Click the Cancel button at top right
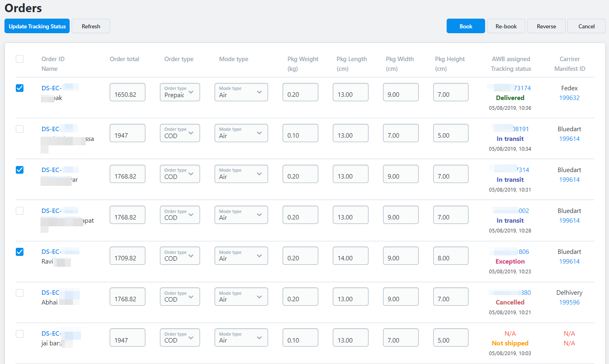Screen dimensions: 609x364 586,26
